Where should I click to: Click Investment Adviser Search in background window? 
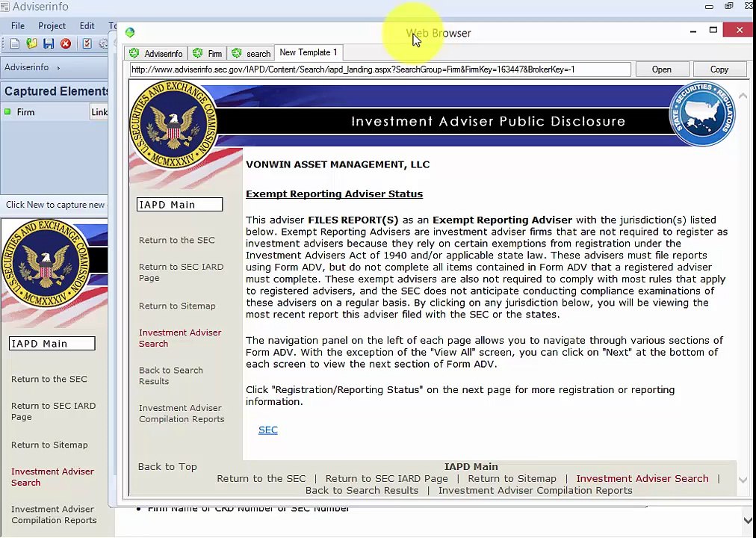click(52, 477)
